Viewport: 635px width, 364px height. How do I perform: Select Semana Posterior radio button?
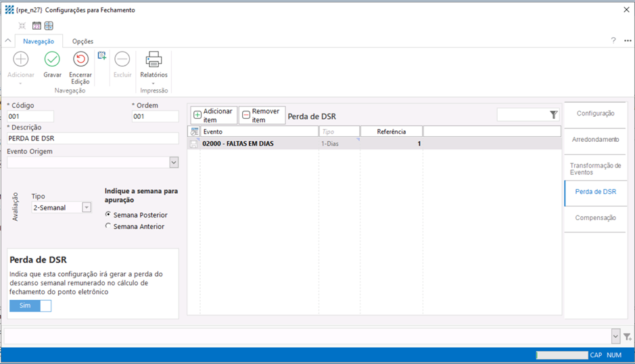tap(108, 215)
